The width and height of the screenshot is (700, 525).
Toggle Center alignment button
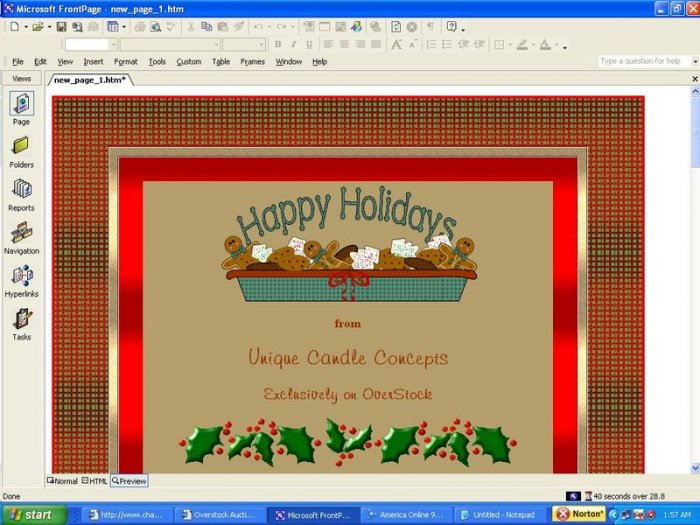pos(344,44)
